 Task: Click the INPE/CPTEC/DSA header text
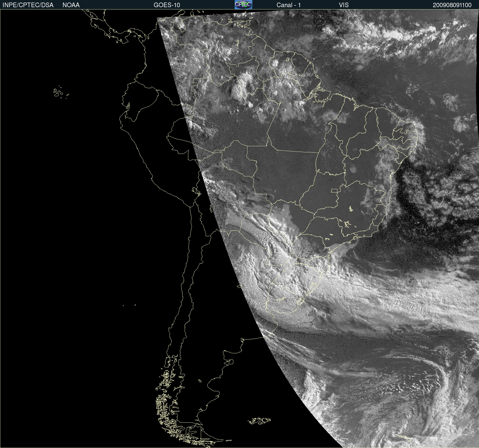(28, 5)
